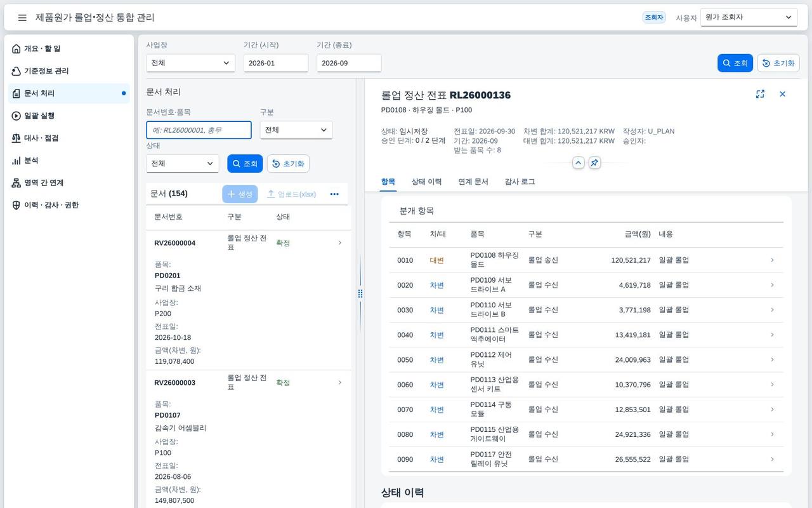This screenshot has width=812, height=508.
Task: Click the 생성 button
Action: pyautogui.click(x=240, y=194)
